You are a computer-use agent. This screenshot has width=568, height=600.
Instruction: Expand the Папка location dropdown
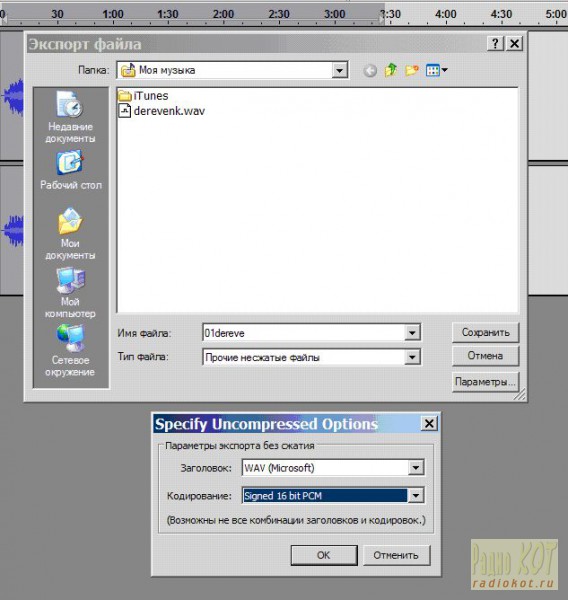point(339,70)
